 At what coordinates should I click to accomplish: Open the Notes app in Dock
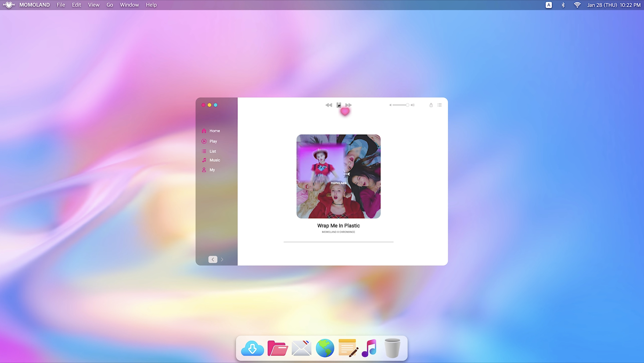click(x=348, y=348)
